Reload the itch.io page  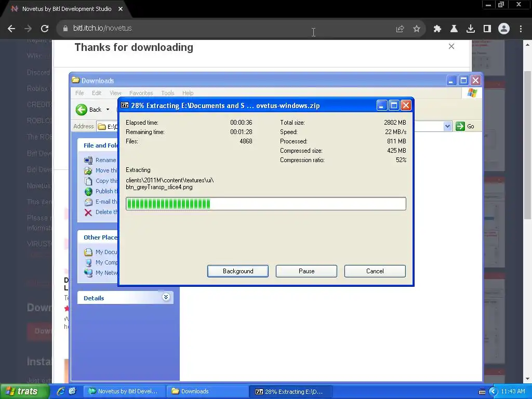[45, 29]
